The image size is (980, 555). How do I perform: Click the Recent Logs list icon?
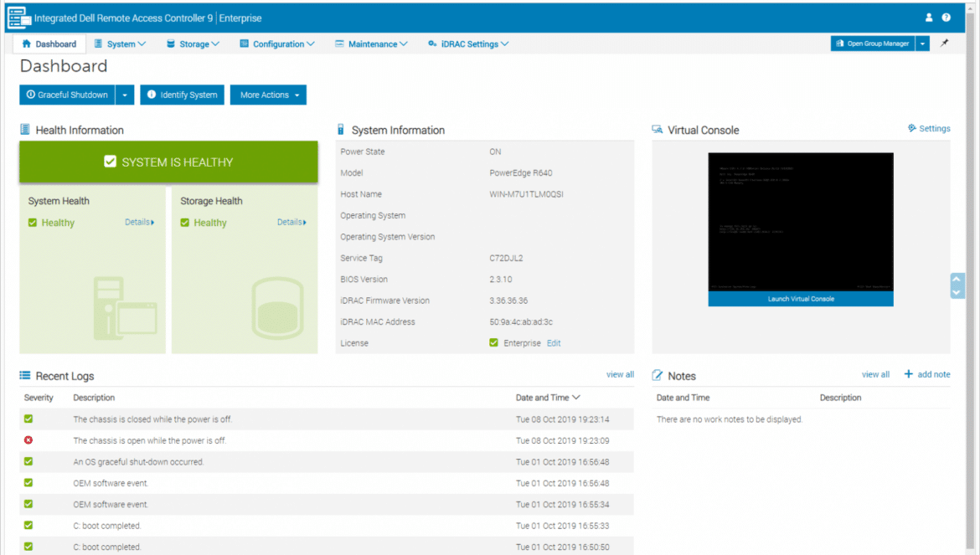pyautogui.click(x=25, y=375)
